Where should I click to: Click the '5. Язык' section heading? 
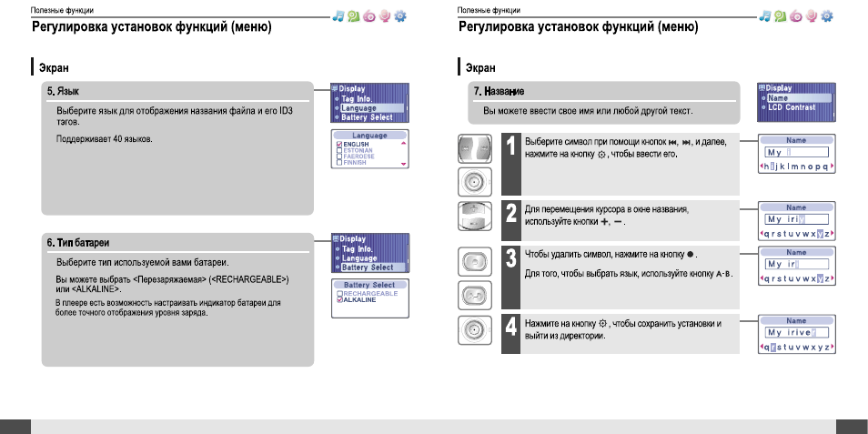tap(63, 91)
